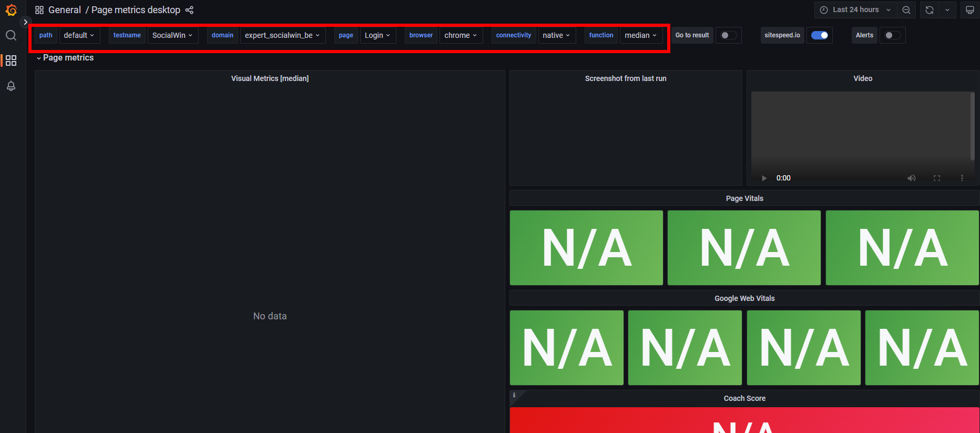The width and height of the screenshot is (980, 433).
Task: Click the testname variable label
Action: coord(127,35)
